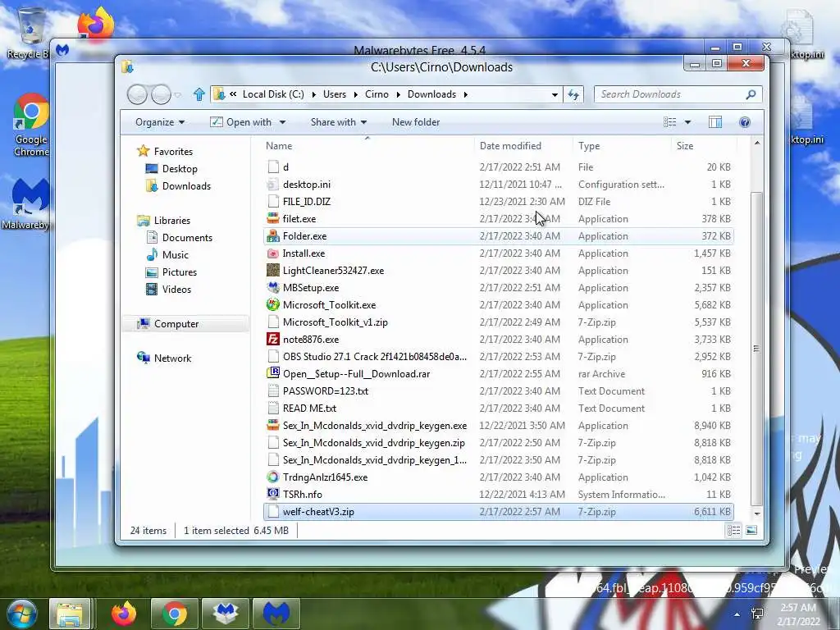
Task: Select note8876.exe FileZilla-style icon
Action: tap(273, 339)
